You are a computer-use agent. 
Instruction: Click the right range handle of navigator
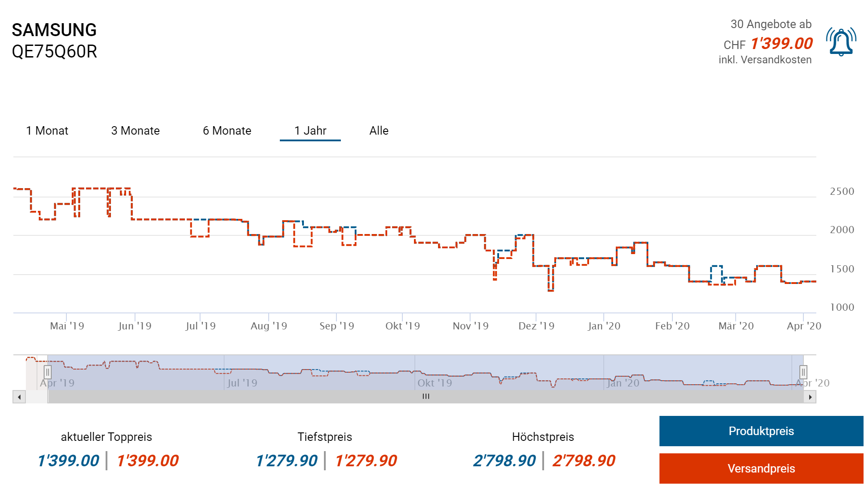coord(803,372)
